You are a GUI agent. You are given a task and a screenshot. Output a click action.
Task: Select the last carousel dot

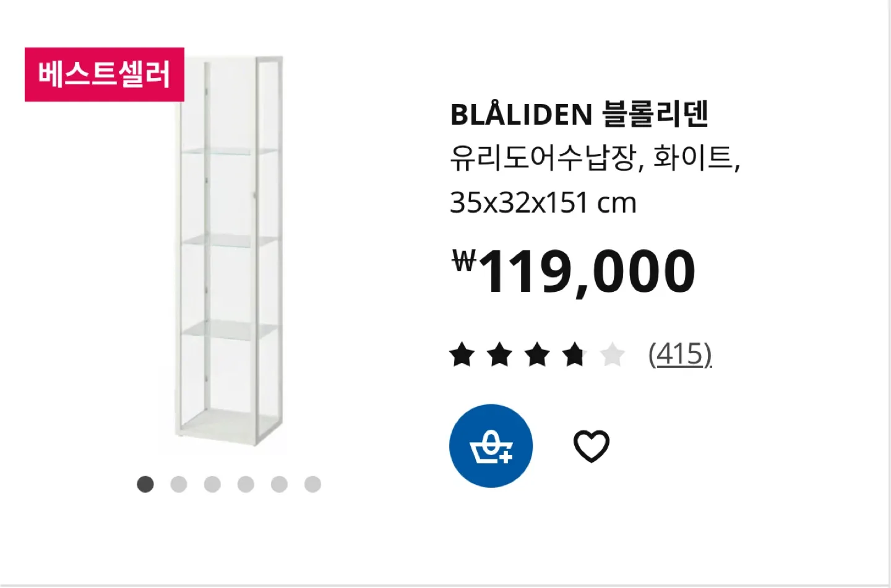[312, 484]
